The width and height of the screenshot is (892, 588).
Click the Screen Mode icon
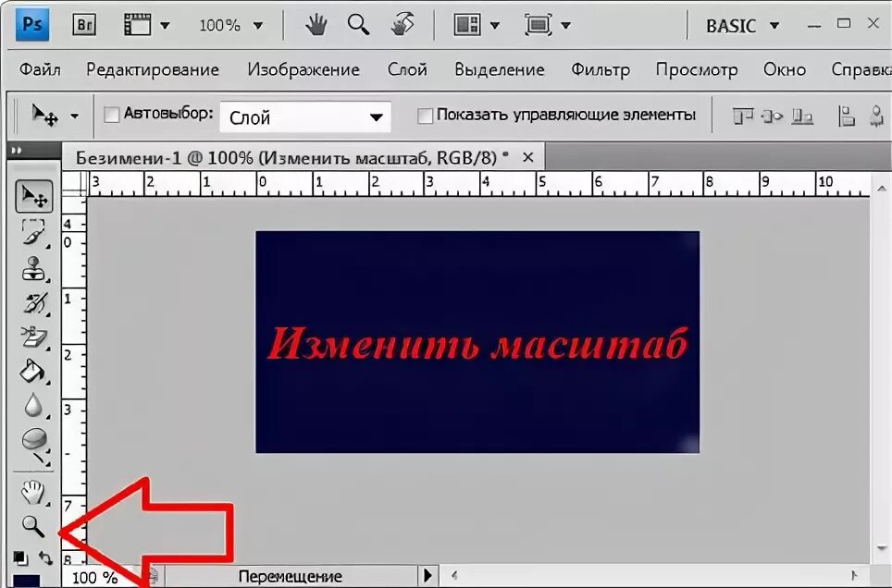(x=539, y=25)
